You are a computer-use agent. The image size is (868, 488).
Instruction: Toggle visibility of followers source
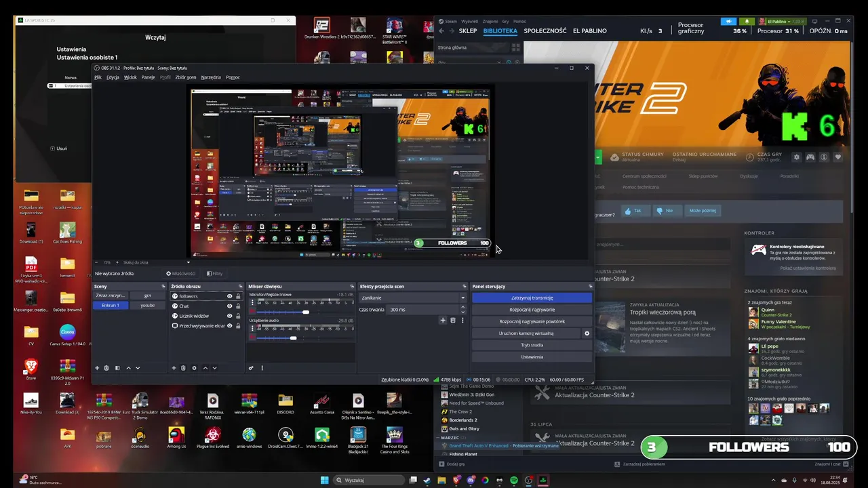click(229, 296)
